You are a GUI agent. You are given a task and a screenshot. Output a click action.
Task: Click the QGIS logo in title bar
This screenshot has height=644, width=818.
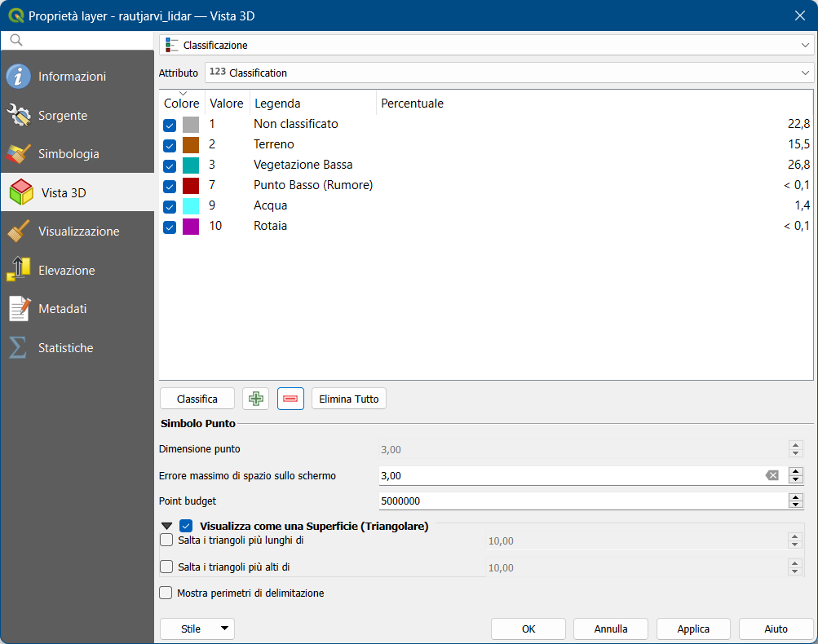pos(16,15)
